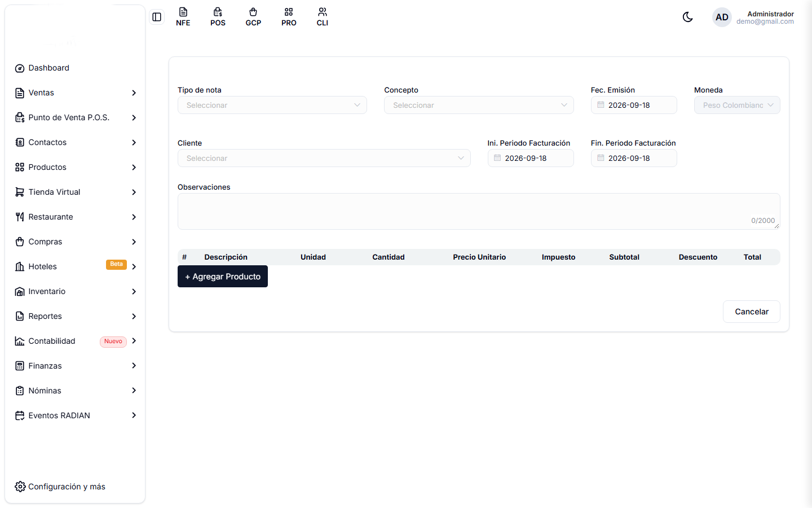Expand the Nóminas chevron

[134, 391]
